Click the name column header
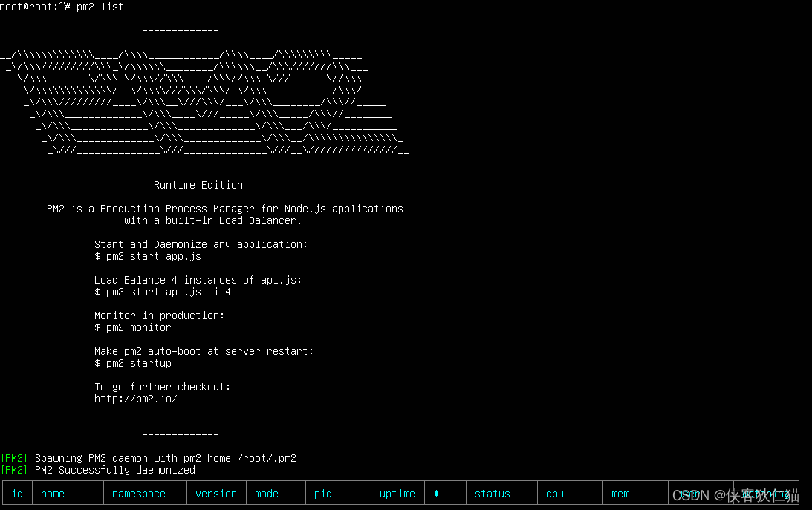The image size is (812, 510). (x=52, y=493)
